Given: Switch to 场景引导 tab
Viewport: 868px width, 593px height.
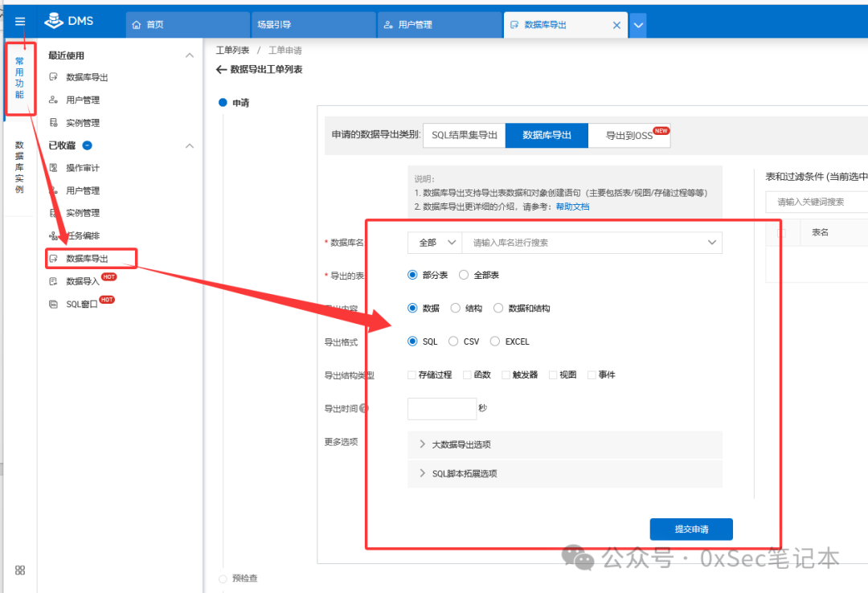Looking at the screenshot, I should [x=313, y=25].
